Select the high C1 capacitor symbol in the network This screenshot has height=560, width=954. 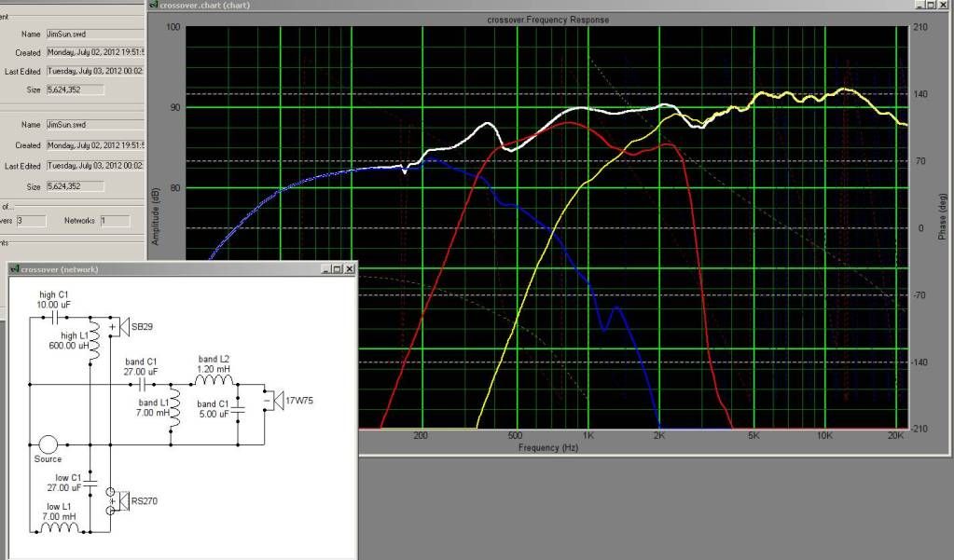(x=54, y=318)
